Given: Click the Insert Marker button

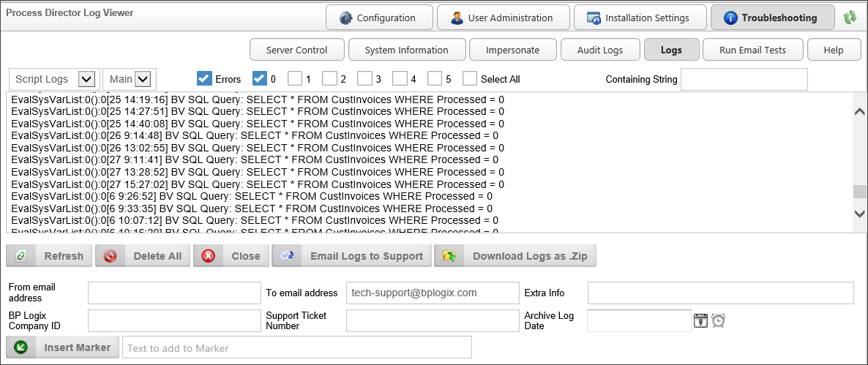Looking at the screenshot, I should click(x=63, y=347).
